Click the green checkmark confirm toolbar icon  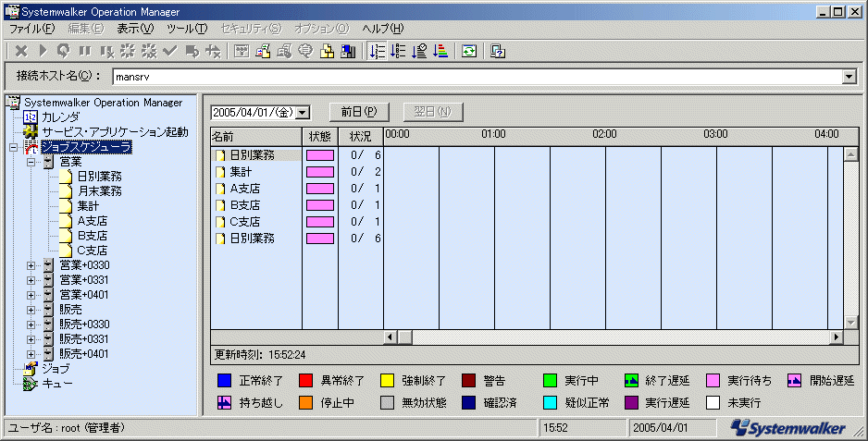(170, 52)
